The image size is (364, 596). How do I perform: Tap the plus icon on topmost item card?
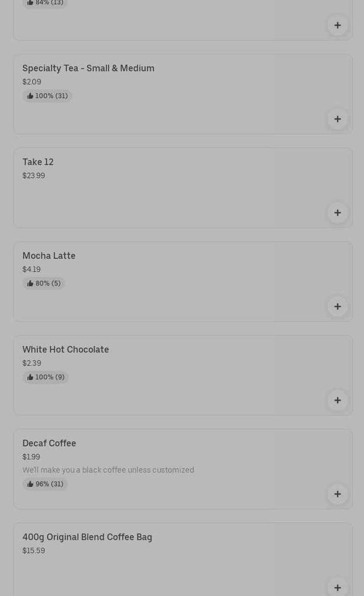coord(337,25)
